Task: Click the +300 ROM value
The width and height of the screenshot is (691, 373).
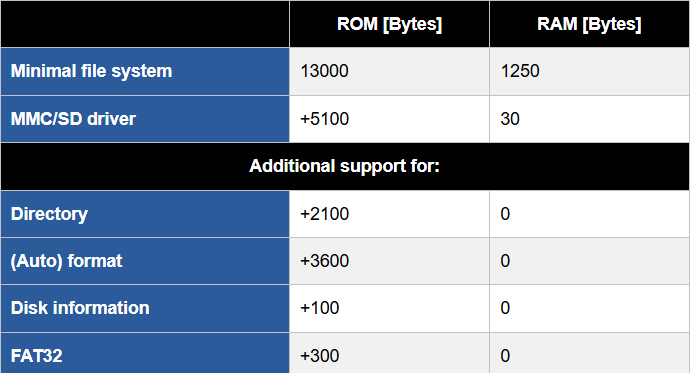Action: pos(319,356)
